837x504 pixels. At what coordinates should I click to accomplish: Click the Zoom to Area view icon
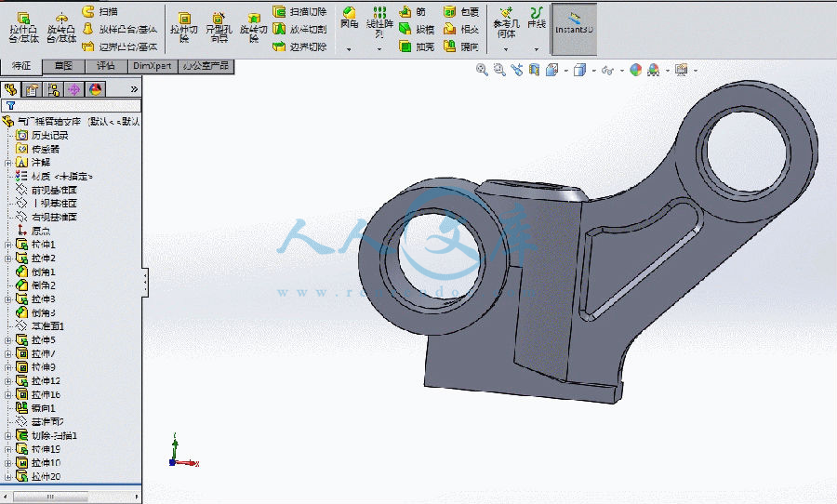499,70
